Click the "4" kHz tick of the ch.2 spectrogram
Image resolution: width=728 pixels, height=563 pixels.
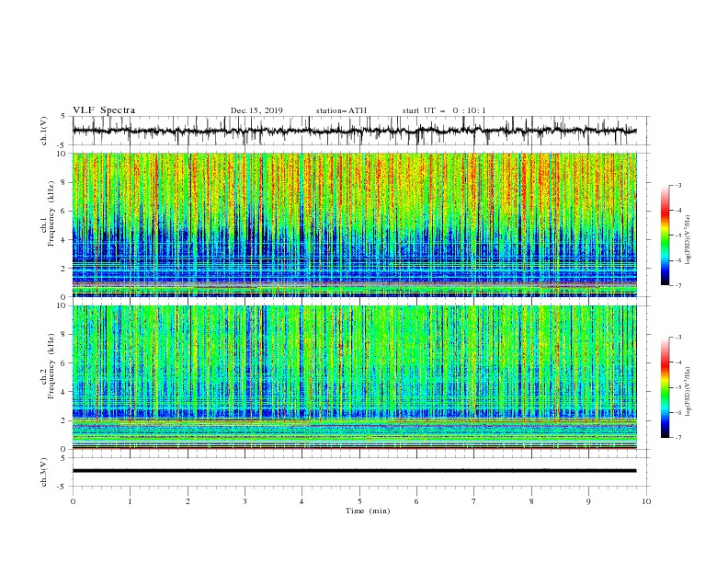pyautogui.click(x=64, y=392)
